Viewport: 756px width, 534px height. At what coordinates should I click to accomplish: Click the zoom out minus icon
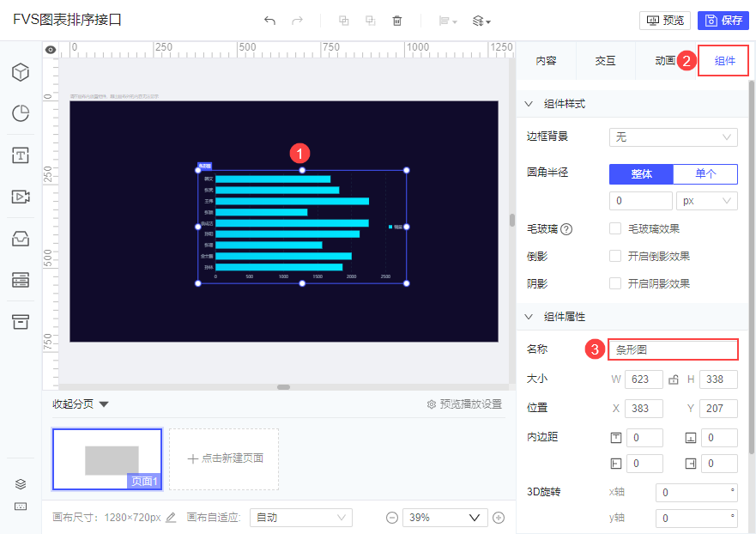[x=392, y=518]
